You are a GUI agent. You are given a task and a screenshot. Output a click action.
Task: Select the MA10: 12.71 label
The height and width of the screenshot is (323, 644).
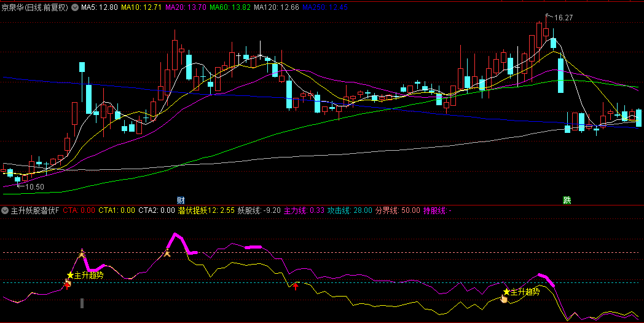141,7
